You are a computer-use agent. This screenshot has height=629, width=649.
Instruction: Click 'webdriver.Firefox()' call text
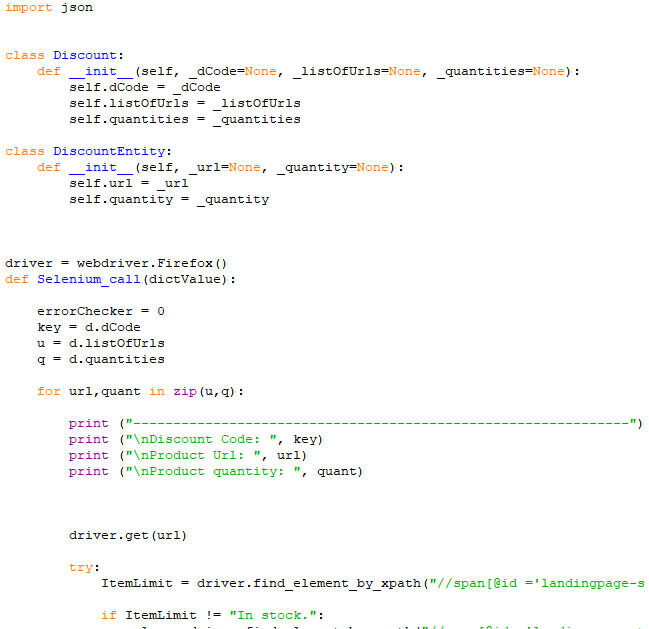[151, 263]
